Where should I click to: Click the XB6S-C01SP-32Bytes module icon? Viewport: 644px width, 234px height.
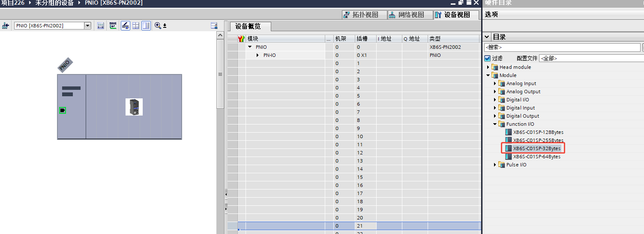[508, 148]
